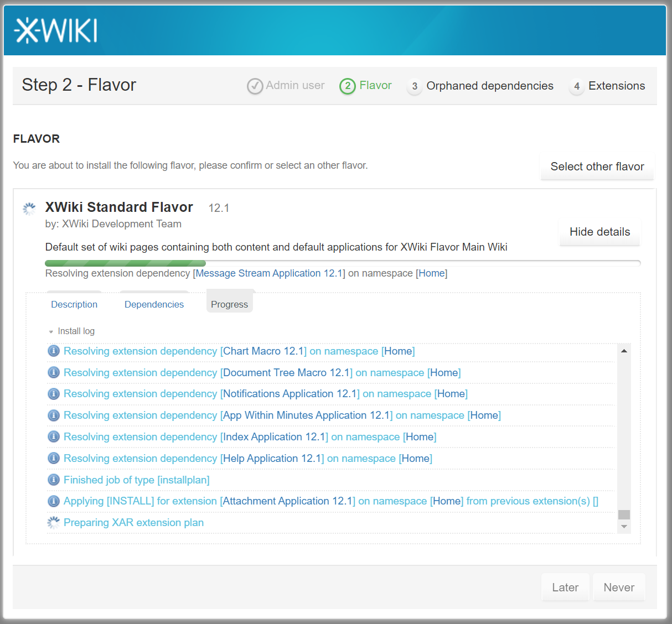Click the Select other flavor button
Image resolution: width=672 pixels, height=624 pixels.
(597, 167)
